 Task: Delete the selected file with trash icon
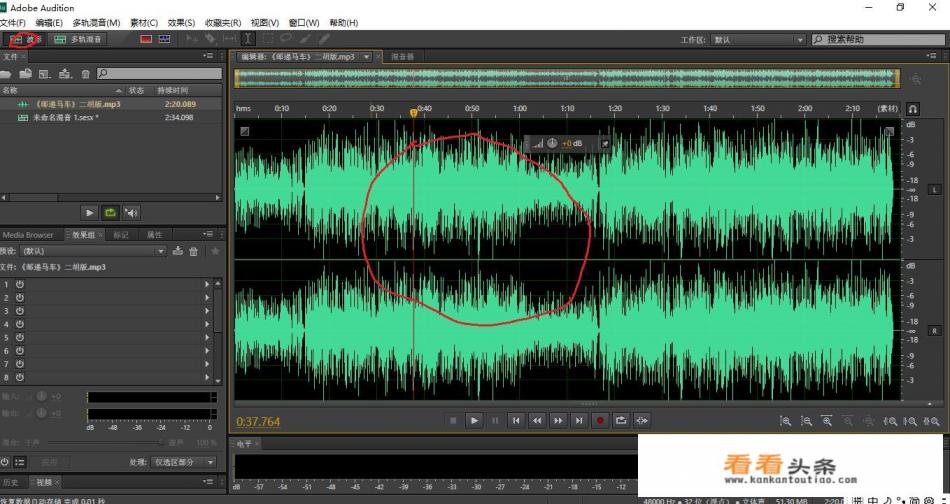click(x=86, y=74)
